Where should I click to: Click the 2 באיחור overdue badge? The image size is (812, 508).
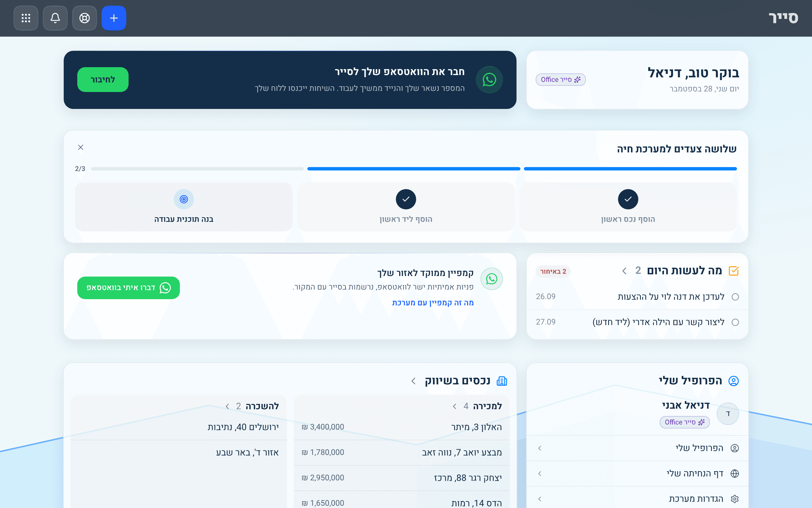(x=553, y=271)
